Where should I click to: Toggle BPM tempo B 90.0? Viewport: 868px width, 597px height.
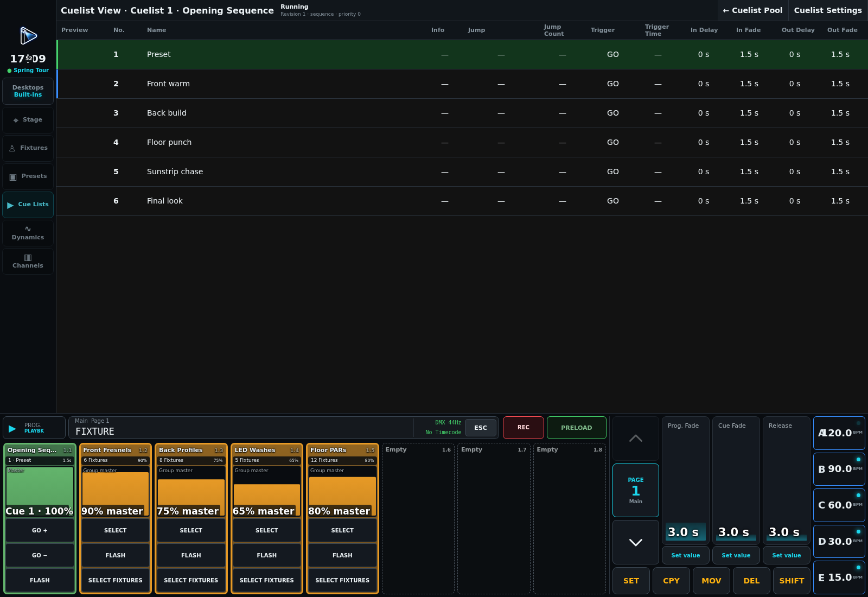pos(839,469)
